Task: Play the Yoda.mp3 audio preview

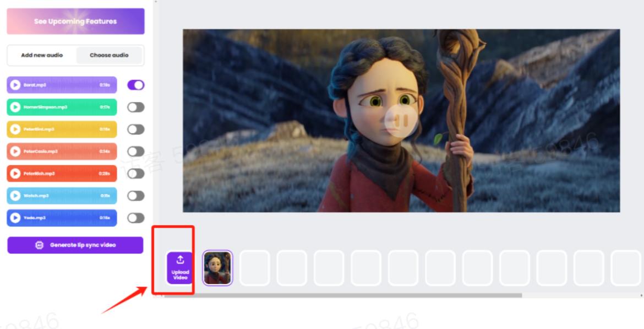Action: [15, 218]
